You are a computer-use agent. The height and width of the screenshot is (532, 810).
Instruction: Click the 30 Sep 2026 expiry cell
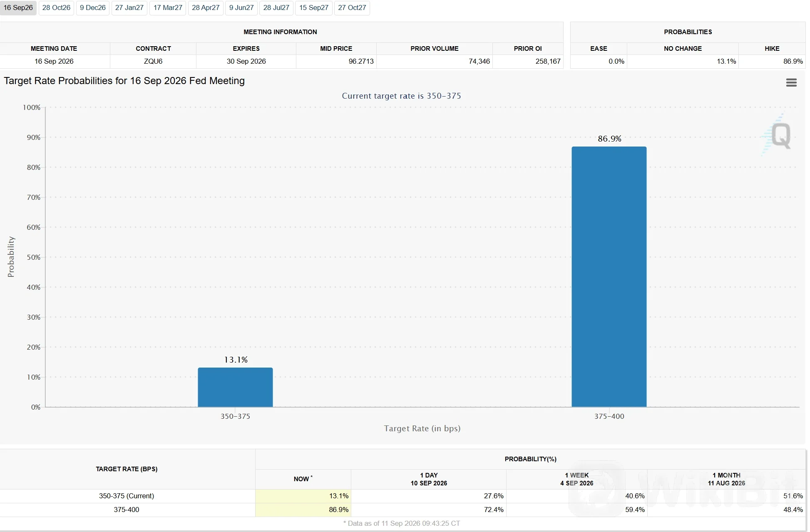(x=246, y=62)
